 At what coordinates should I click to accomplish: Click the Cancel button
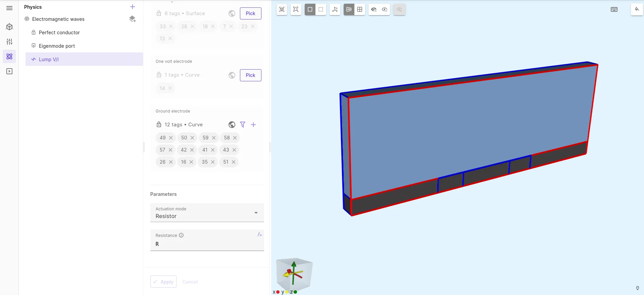coord(190,282)
